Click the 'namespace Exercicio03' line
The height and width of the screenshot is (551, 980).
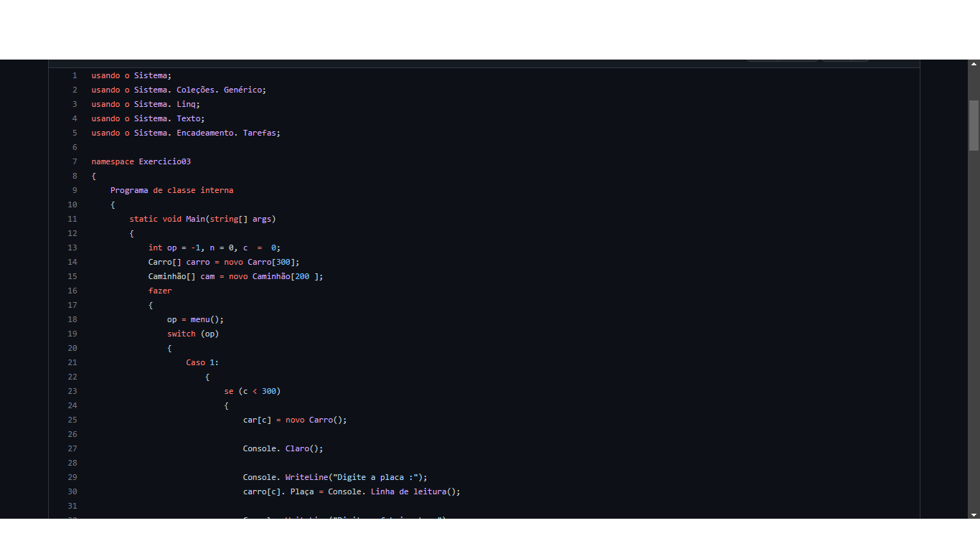click(141, 161)
